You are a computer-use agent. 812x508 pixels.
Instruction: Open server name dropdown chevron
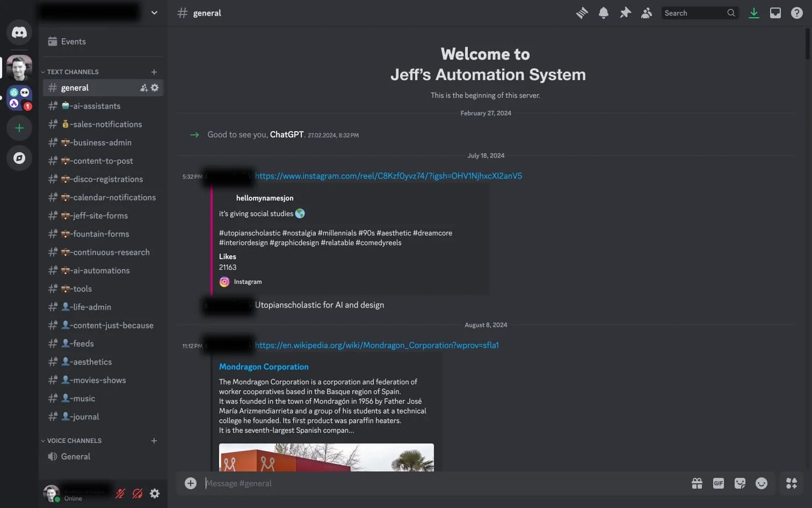pos(154,13)
